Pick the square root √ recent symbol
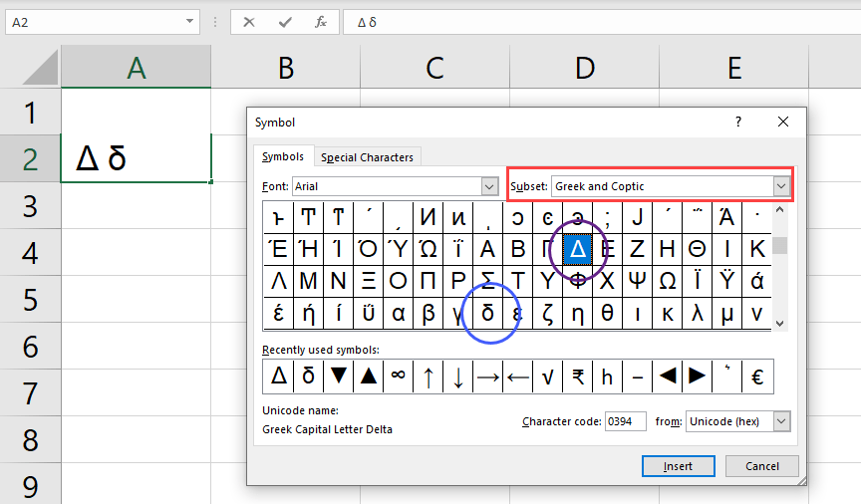Viewport: 861px width, 504px height. click(547, 377)
